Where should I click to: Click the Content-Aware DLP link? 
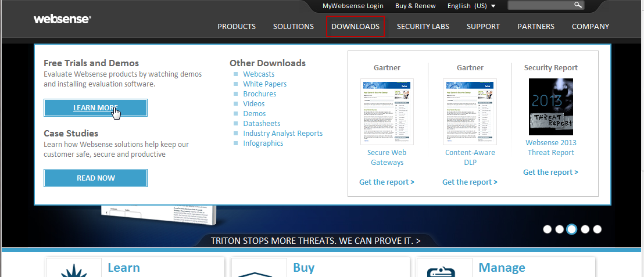[x=470, y=157]
